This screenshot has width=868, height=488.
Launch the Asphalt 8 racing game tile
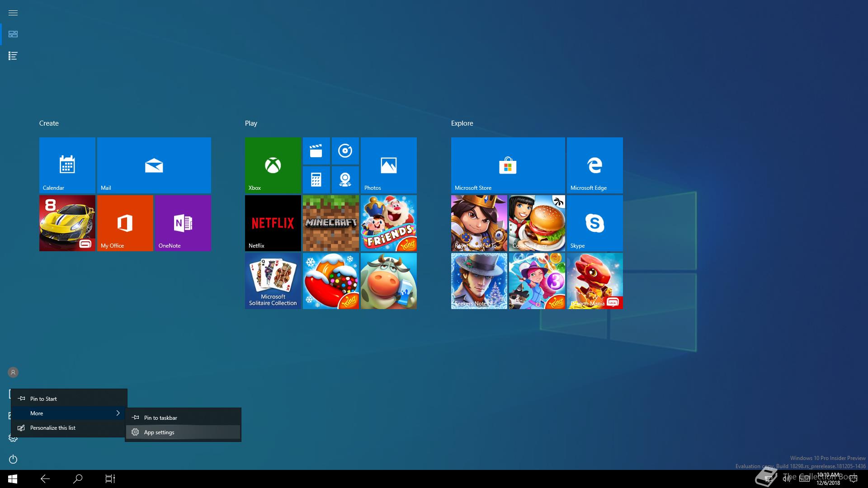(67, 223)
